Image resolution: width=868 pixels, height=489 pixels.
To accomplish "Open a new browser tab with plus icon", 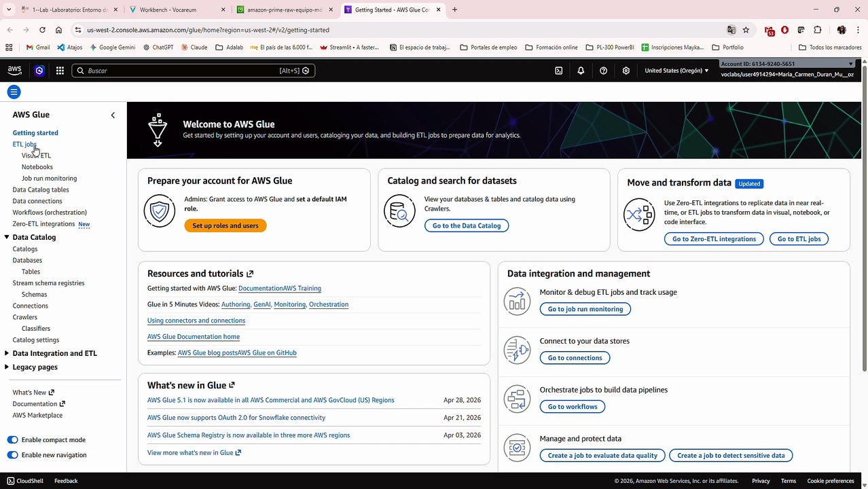I will coord(454,10).
